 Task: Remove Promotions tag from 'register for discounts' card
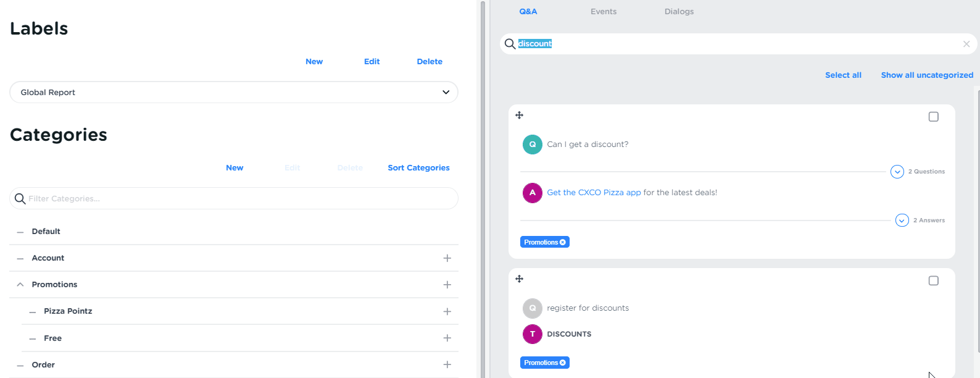click(x=563, y=363)
